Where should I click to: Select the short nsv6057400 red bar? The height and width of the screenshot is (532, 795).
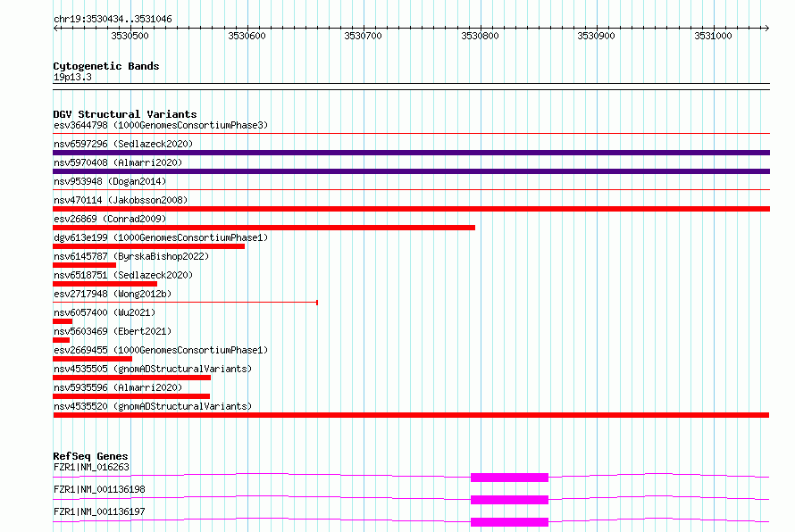(63, 321)
